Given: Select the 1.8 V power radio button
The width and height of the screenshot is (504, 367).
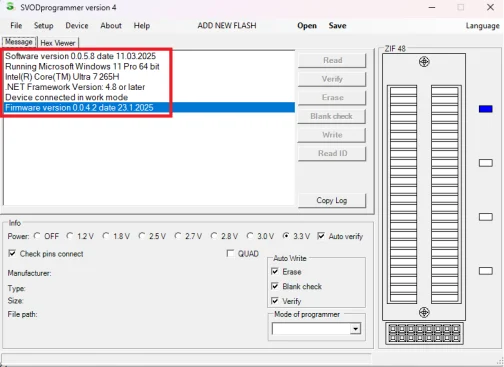Looking at the screenshot, I should coord(106,236).
